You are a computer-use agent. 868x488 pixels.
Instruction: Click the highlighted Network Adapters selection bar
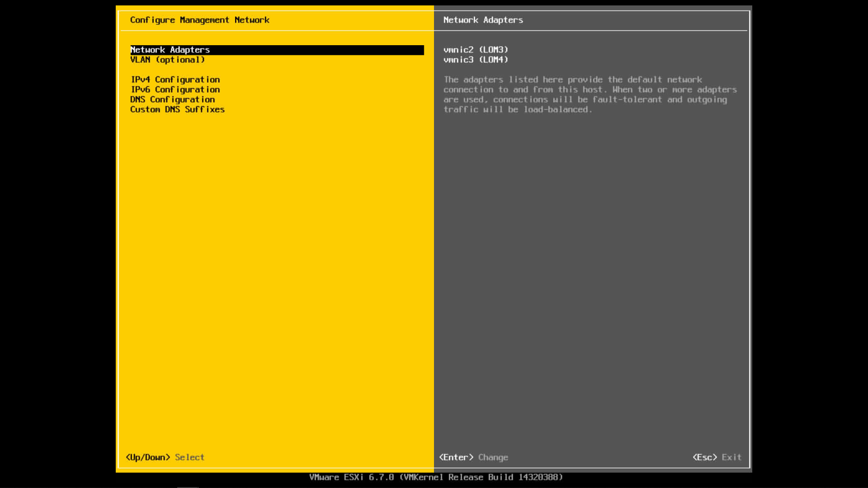[277, 50]
